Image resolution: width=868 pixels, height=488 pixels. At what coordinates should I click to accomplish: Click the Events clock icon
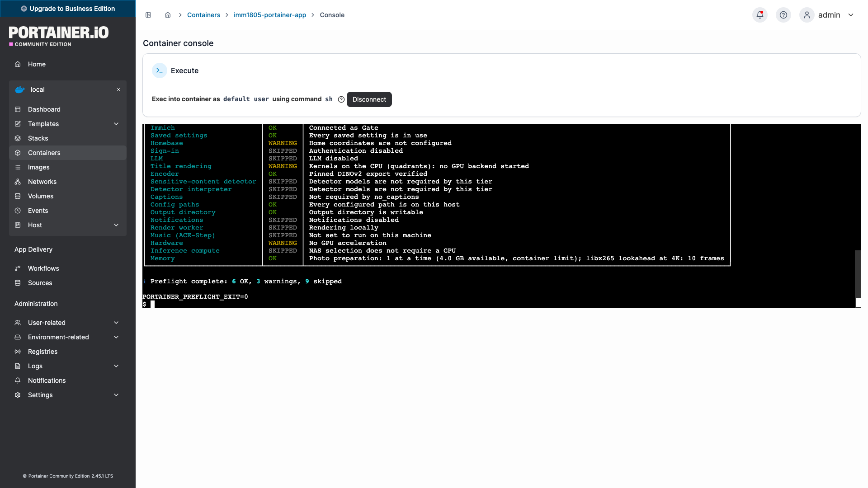coord(18,211)
